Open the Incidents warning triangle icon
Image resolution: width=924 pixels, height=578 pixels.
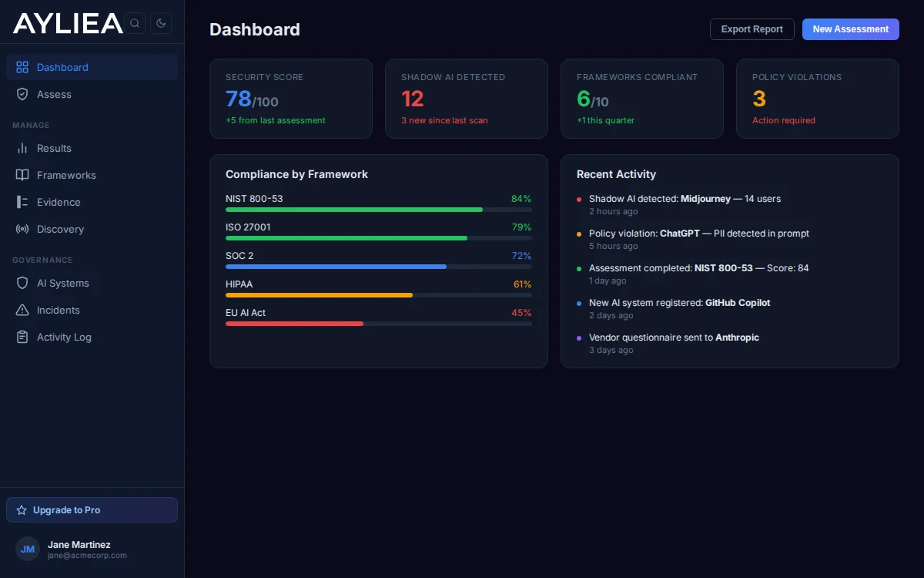[x=22, y=310]
